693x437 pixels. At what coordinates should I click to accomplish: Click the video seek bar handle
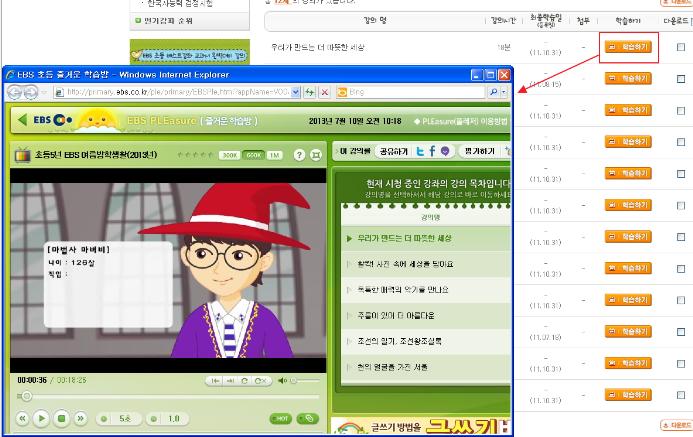coord(27,396)
